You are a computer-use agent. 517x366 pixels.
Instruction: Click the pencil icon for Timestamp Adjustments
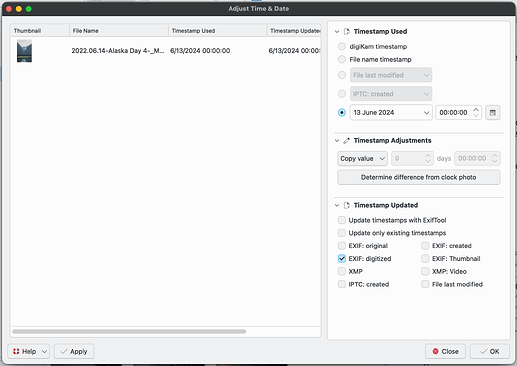pos(347,141)
